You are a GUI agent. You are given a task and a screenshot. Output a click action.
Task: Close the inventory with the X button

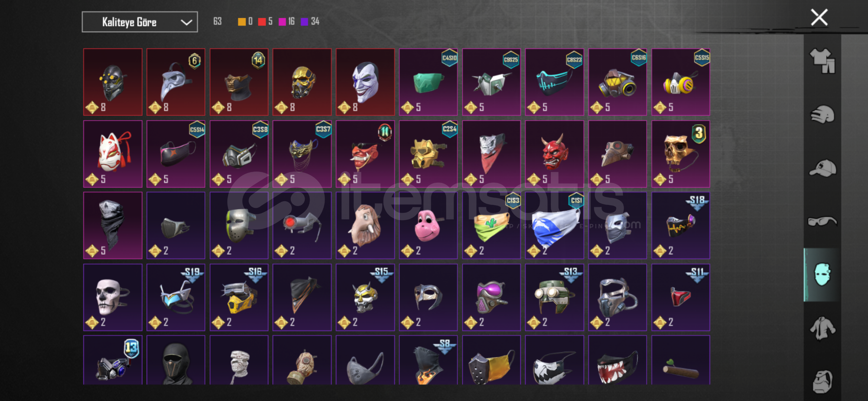pyautogui.click(x=819, y=17)
